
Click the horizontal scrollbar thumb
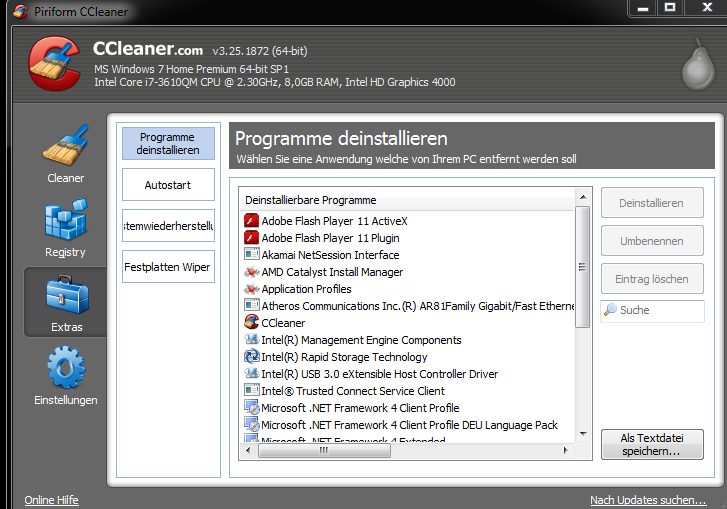click(x=324, y=450)
